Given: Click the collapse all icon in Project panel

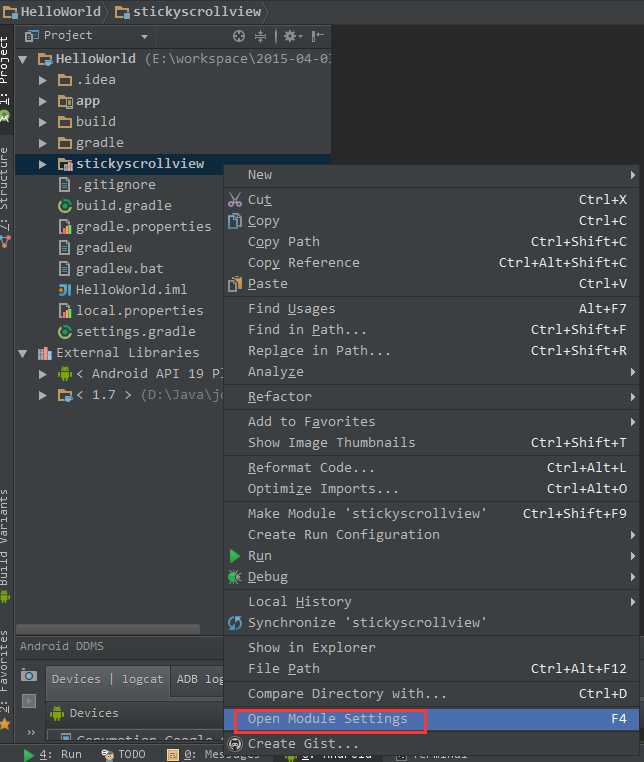Looking at the screenshot, I should pyautogui.click(x=260, y=36).
